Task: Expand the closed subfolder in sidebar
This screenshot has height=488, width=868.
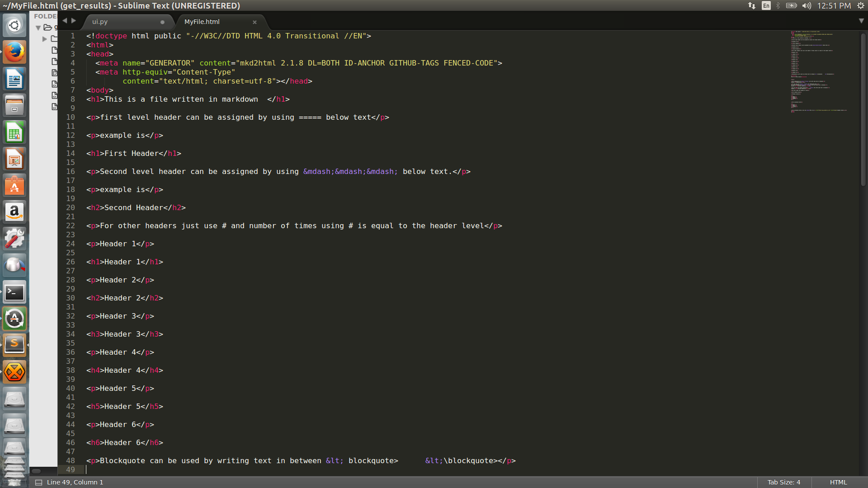Action: (45, 39)
